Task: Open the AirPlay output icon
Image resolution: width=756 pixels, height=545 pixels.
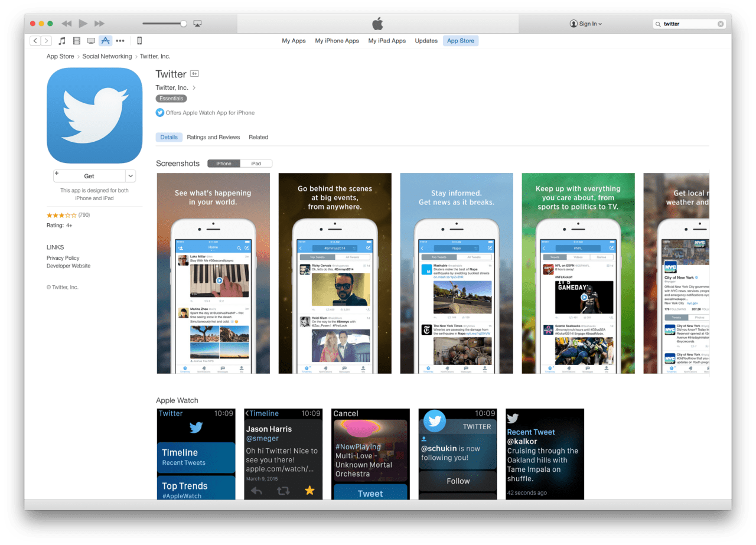Action: pyautogui.click(x=197, y=24)
